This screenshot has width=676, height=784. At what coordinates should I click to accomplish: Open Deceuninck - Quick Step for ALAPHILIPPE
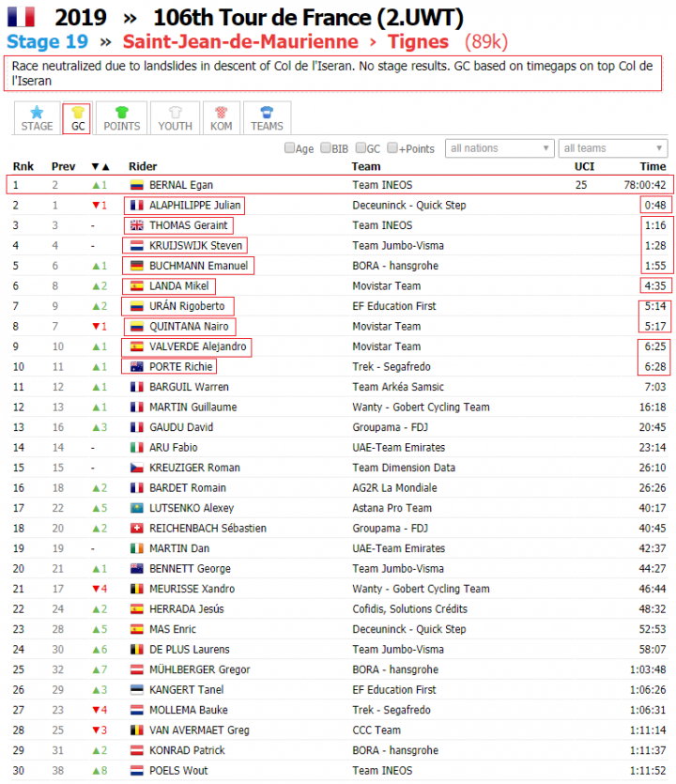pos(409,205)
